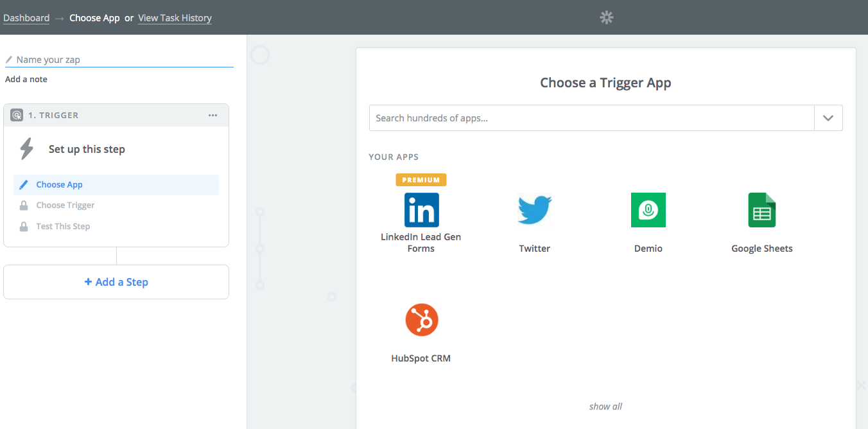Image resolution: width=868 pixels, height=429 pixels.
Task: Click the Twitter app label
Action: 535,249
